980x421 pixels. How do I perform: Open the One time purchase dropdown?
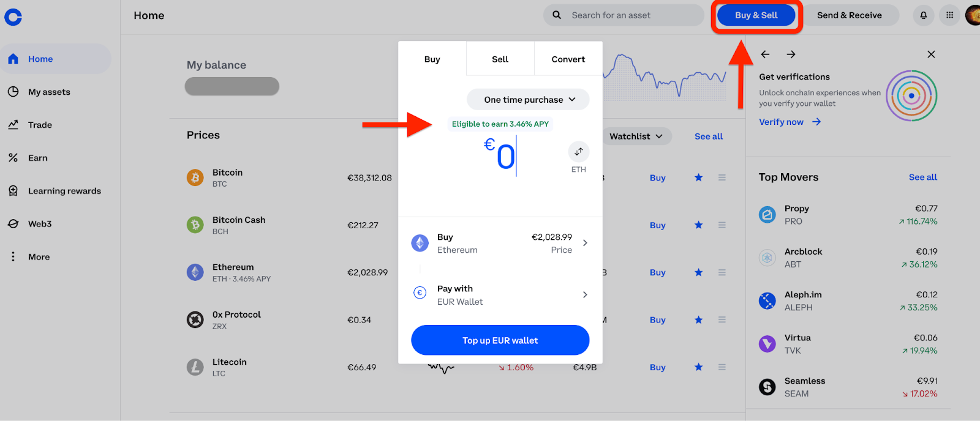tap(529, 100)
